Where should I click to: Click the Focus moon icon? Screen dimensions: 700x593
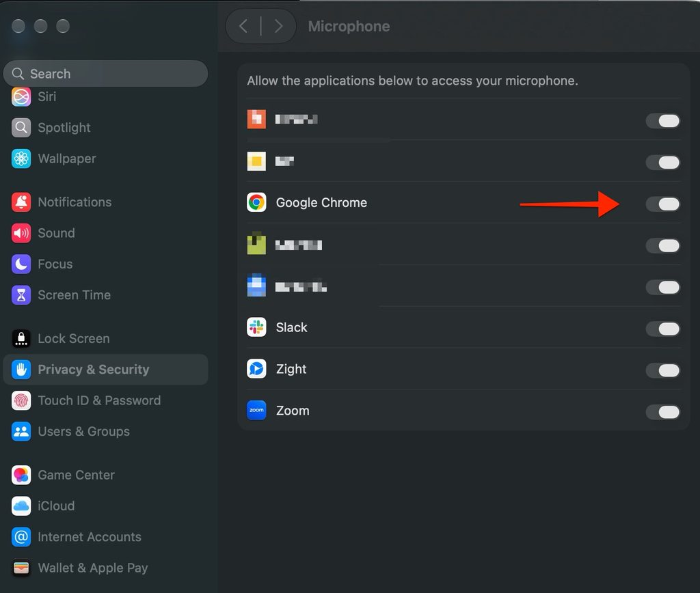[x=21, y=264]
